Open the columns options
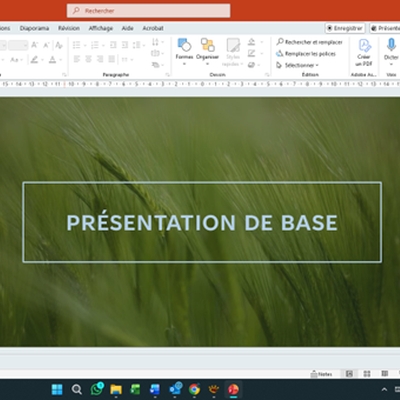The width and height of the screenshot is (400, 400). coord(127,59)
